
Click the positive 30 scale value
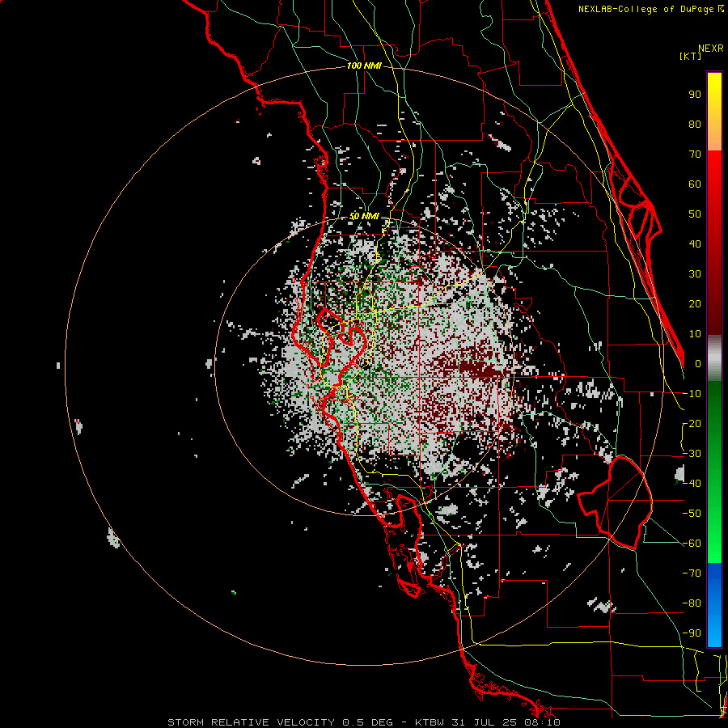click(695, 274)
